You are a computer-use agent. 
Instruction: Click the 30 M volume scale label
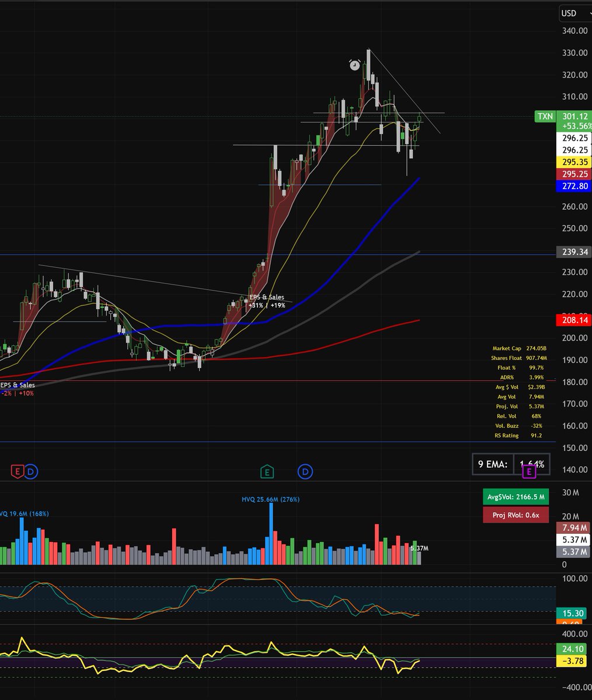tap(570, 493)
